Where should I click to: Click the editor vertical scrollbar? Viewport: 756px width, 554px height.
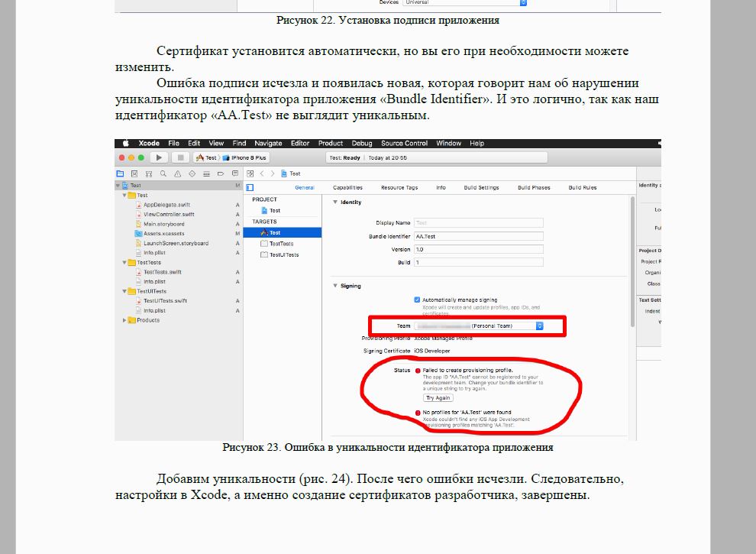[x=632, y=262]
